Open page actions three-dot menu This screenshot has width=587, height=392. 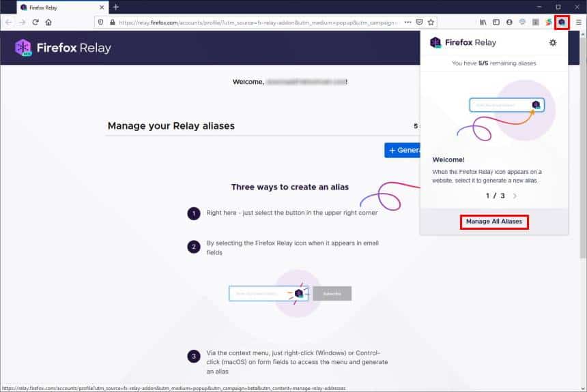407,22
